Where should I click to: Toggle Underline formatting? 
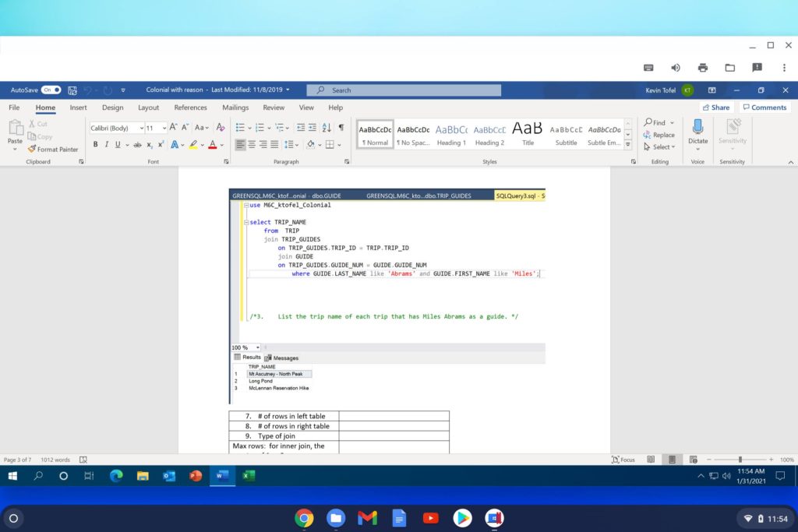pyautogui.click(x=118, y=144)
